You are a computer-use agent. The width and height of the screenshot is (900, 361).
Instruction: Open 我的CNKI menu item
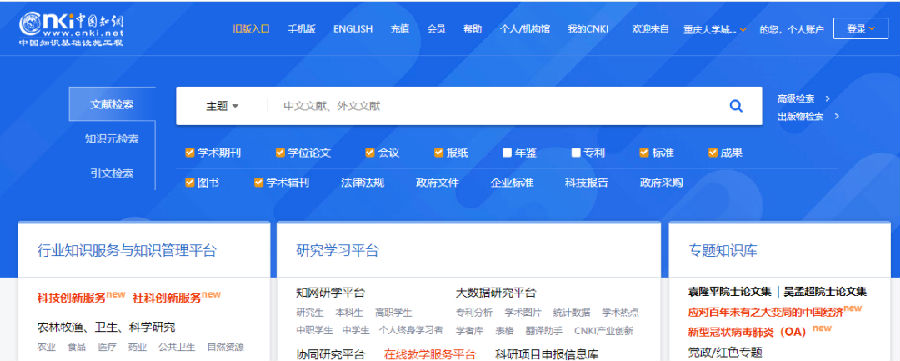pos(588,29)
